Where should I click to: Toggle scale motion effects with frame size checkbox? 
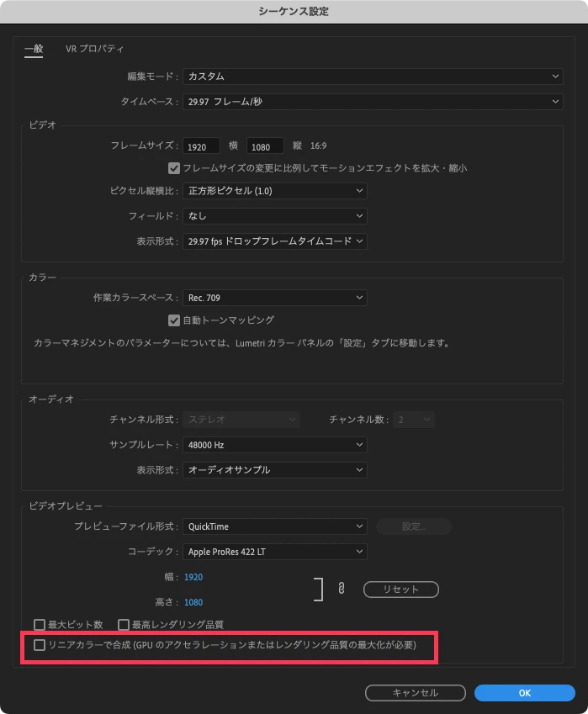(x=173, y=168)
